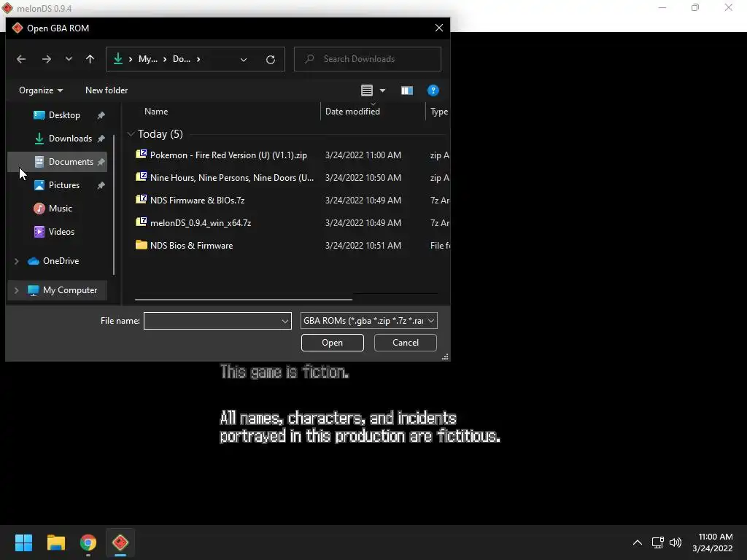Open the Organize menu
The height and width of the screenshot is (560, 747).
[x=41, y=90]
